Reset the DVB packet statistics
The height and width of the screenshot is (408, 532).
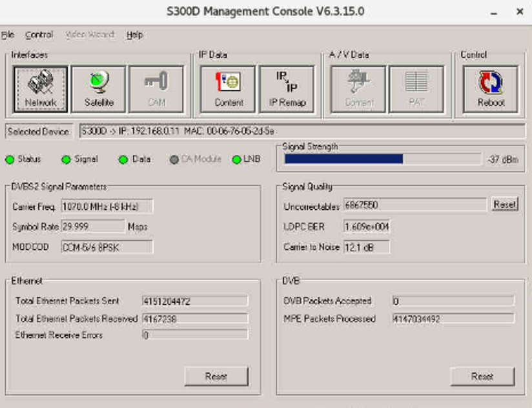click(482, 376)
